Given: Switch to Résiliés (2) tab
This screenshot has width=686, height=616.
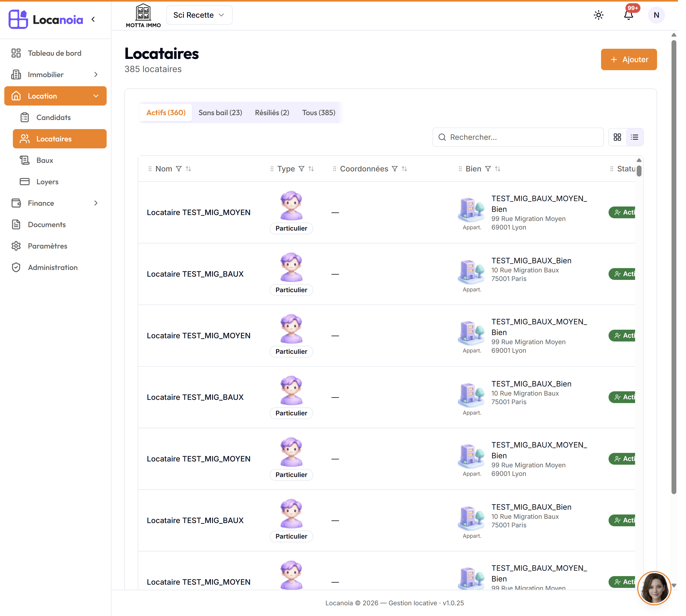Looking at the screenshot, I should point(272,113).
